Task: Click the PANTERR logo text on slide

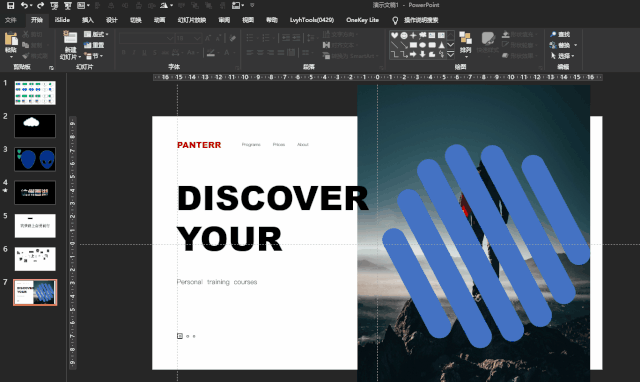Action: coord(199,145)
